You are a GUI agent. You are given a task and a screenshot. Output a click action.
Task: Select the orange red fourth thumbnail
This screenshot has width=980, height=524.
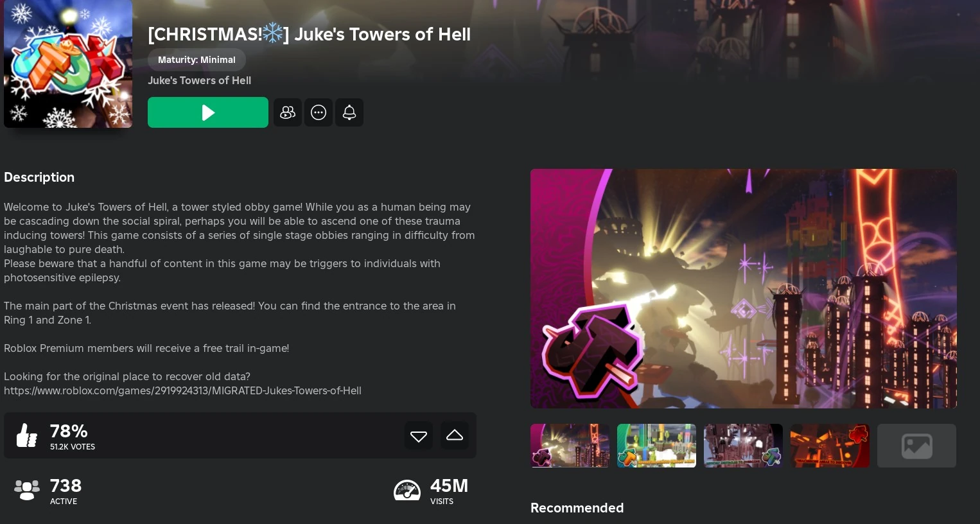click(830, 446)
